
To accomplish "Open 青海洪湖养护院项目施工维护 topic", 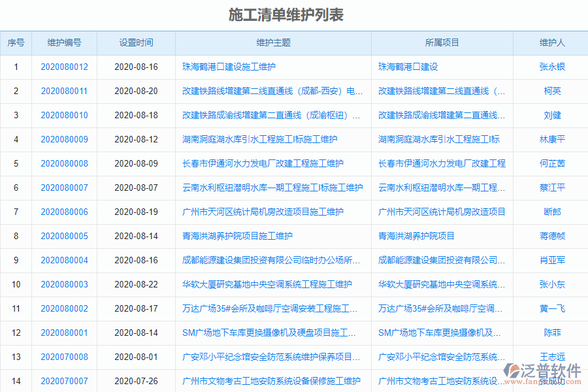I will [x=234, y=236].
